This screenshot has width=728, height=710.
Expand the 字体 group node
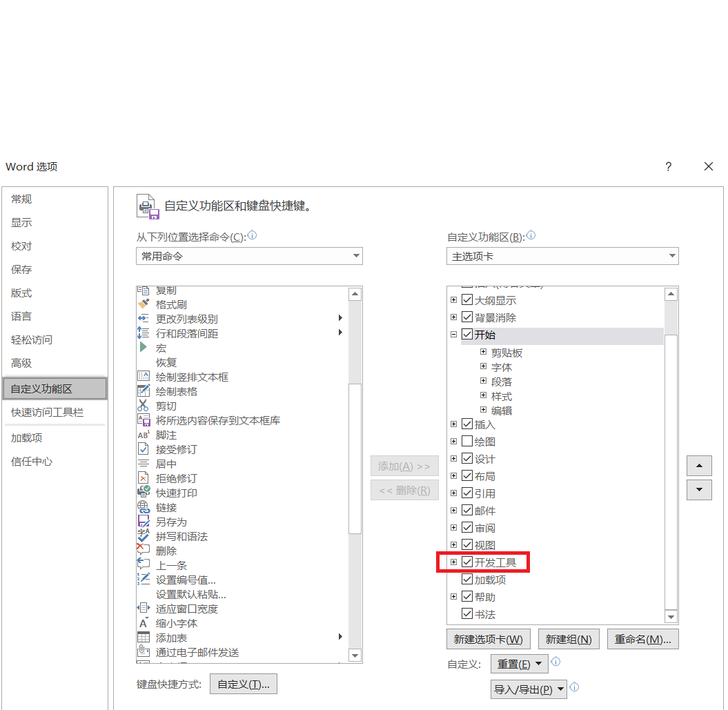[483, 366]
